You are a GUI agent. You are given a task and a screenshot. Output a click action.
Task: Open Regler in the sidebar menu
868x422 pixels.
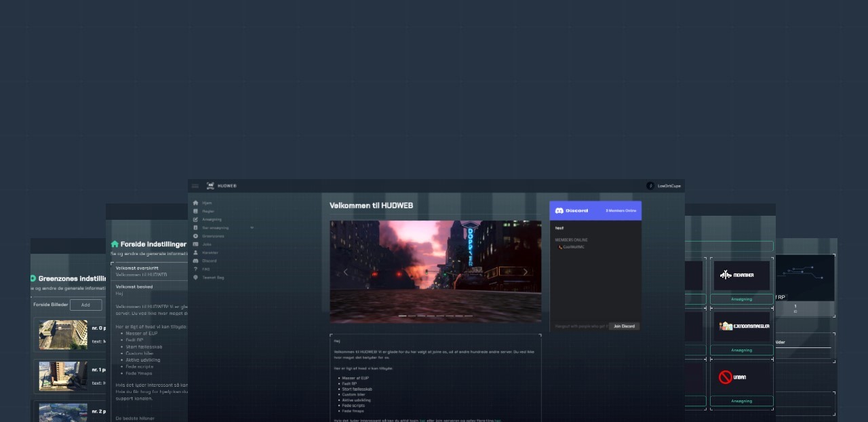click(208, 211)
